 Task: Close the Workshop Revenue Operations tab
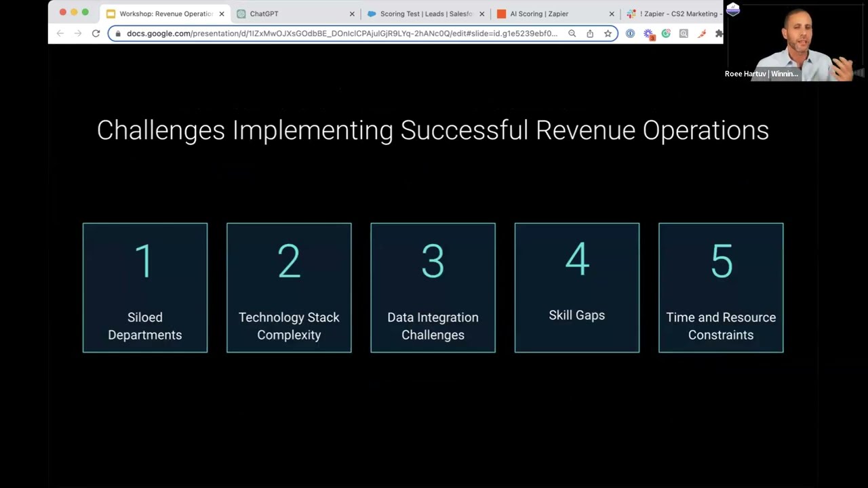pyautogui.click(x=221, y=14)
